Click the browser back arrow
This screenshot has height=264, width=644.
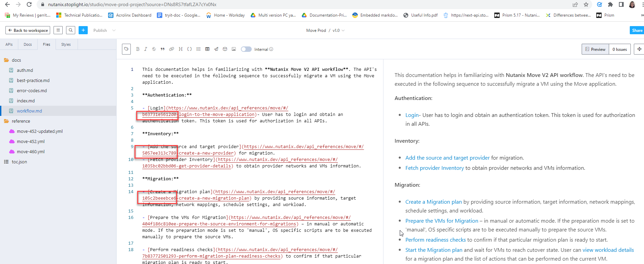tap(7, 4)
